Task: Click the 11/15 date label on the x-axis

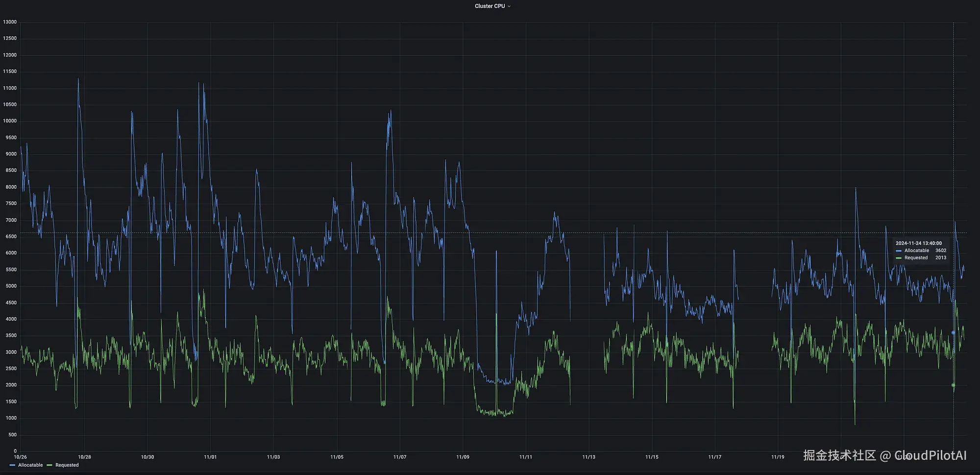Action: point(652,457)
